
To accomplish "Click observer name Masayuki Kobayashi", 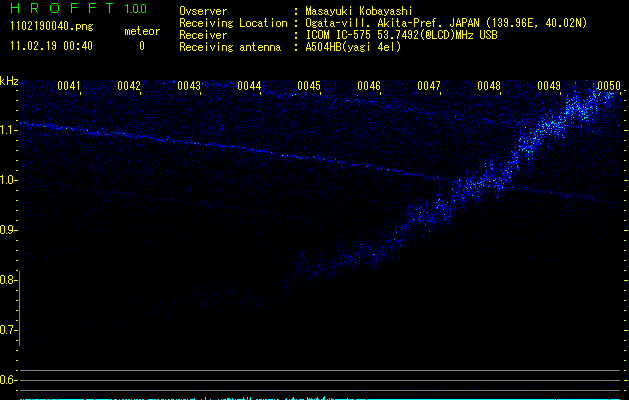I will [359, 11].
